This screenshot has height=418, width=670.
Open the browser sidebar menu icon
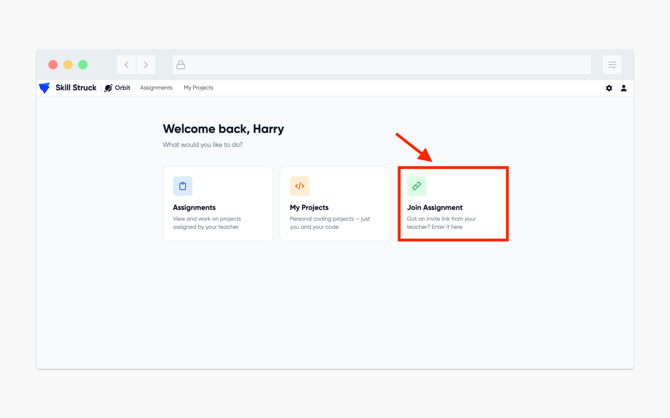[x=612, y=65]
